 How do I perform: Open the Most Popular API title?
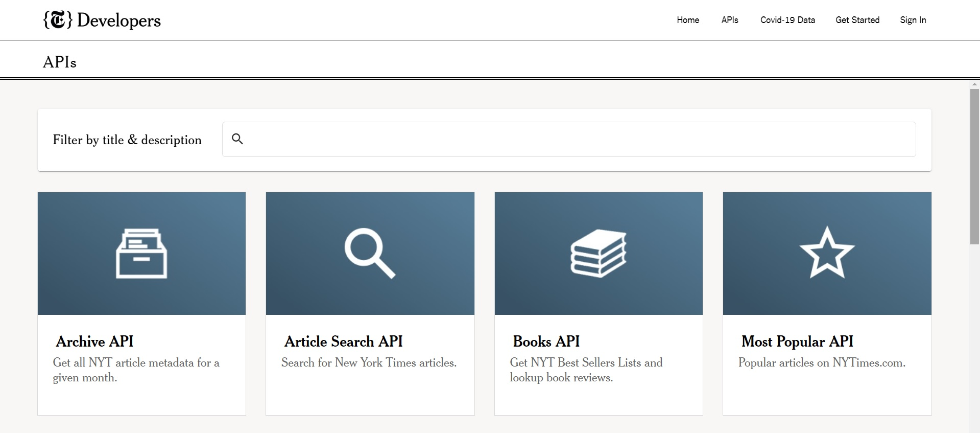[x=797, y=341]
